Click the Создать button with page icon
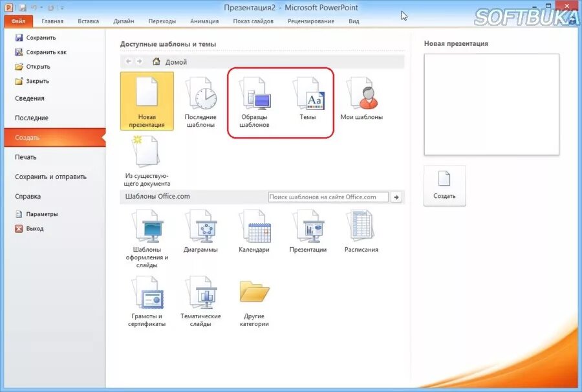The width and height of the screenshot is (582, 392). click(x=444, y=186)
